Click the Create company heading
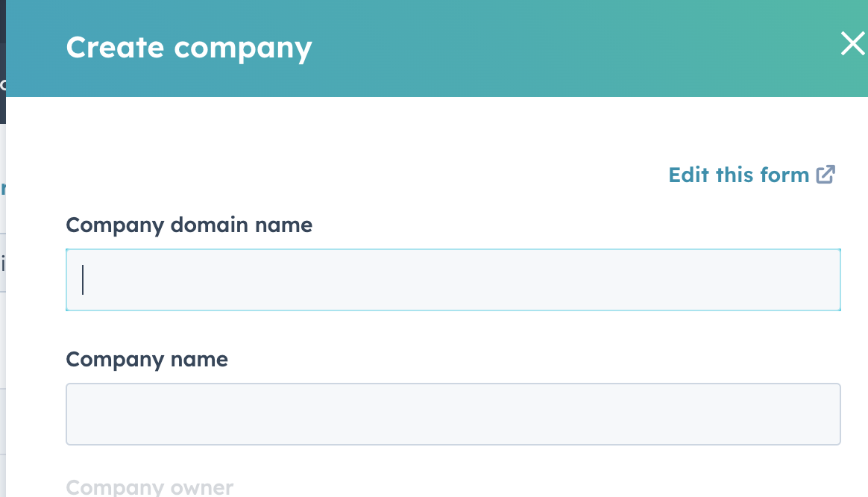This screenshot has height=497, width=868. point(189,48)
